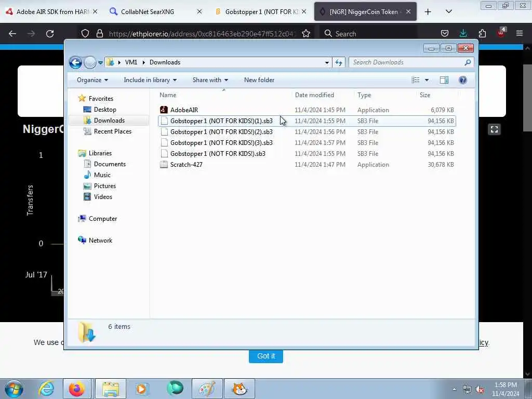Close the CollabNet SearXNG browser tab
The image size is (532, 399).
coord(199,11)
